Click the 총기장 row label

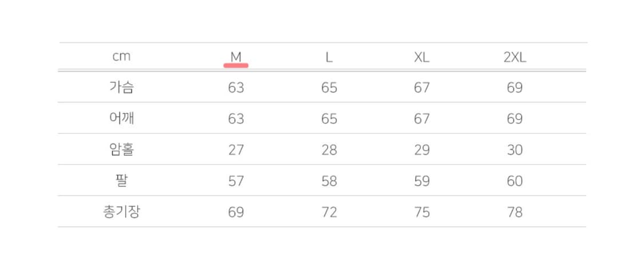point(121,212)
